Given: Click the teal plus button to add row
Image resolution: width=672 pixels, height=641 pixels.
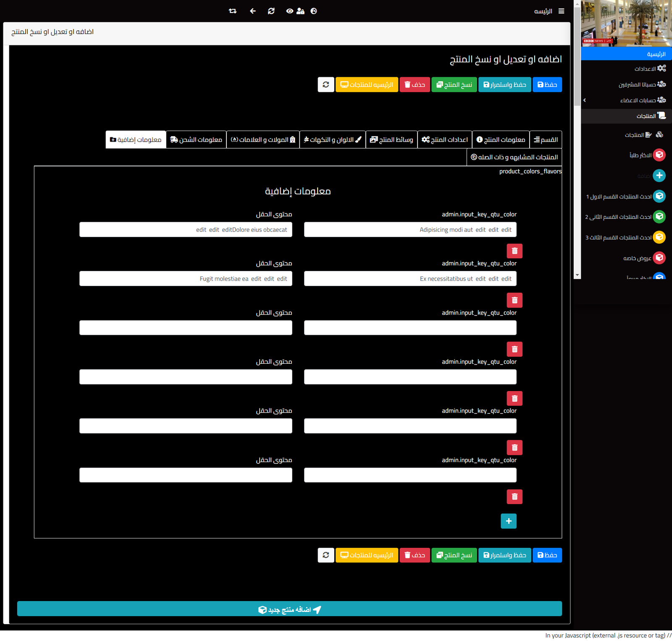Looking at the screenshot, I should click(x=509, y=521).
